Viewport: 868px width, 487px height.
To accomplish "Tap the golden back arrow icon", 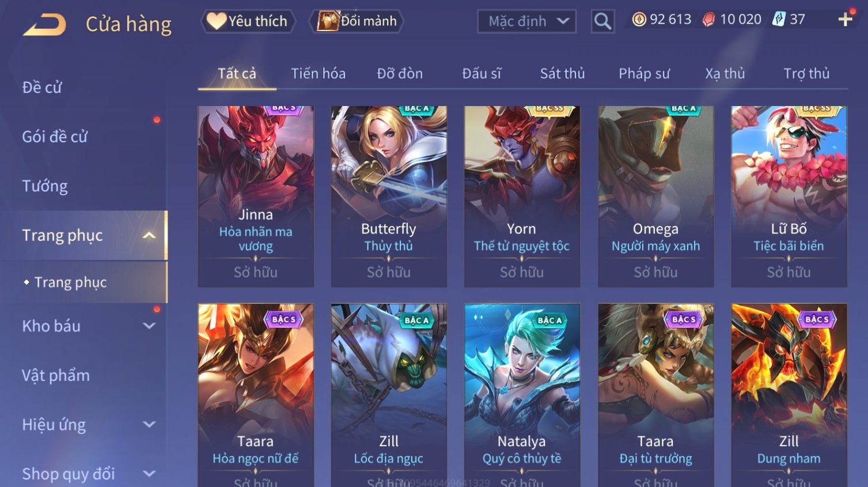I will [44, 25].
